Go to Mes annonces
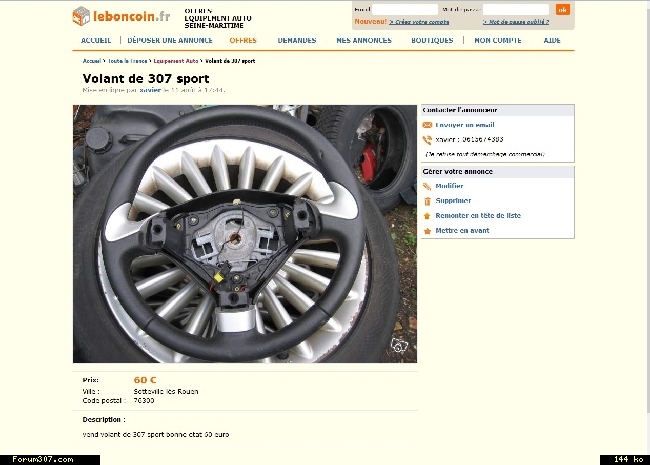Image resolution: width=650 pixels, height=465 pixels. tap(364, 40)
